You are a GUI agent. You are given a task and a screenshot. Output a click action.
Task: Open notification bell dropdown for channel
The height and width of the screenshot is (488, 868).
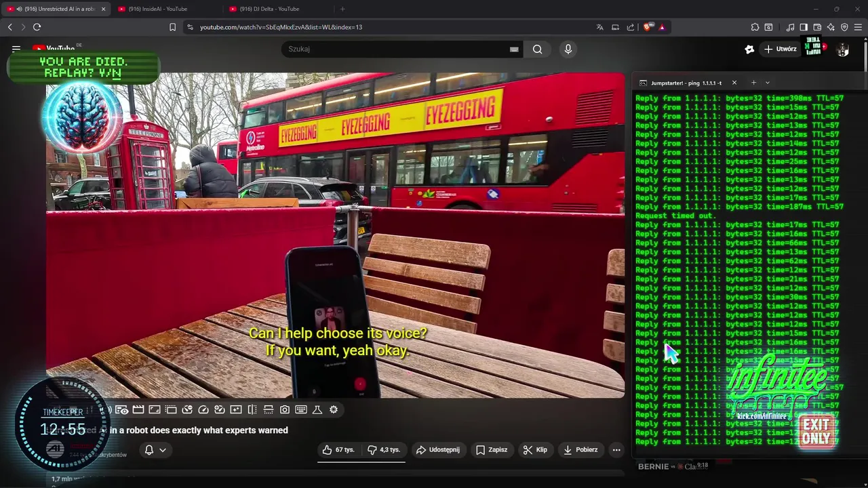click(155, 450)
